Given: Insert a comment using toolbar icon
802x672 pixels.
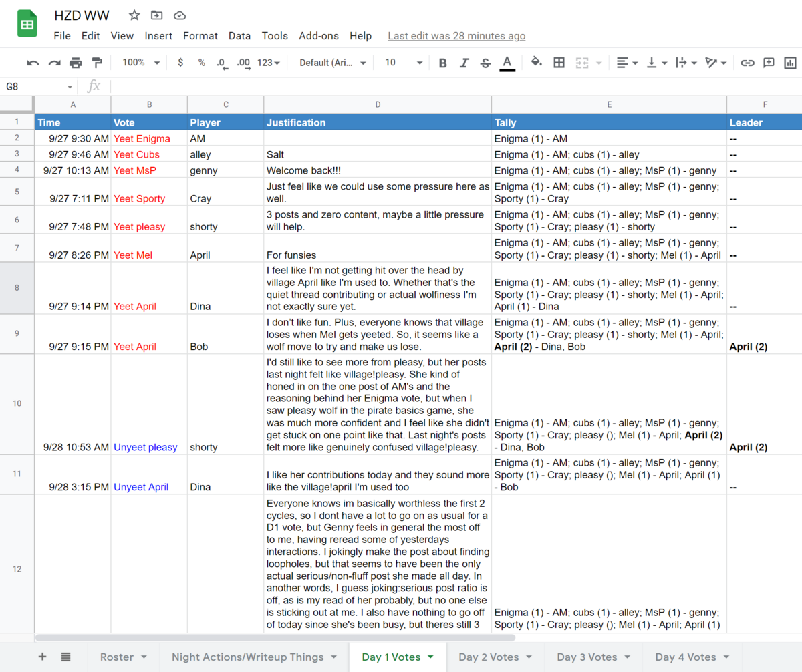Looking at the screenshot, I should click(769, 63).
